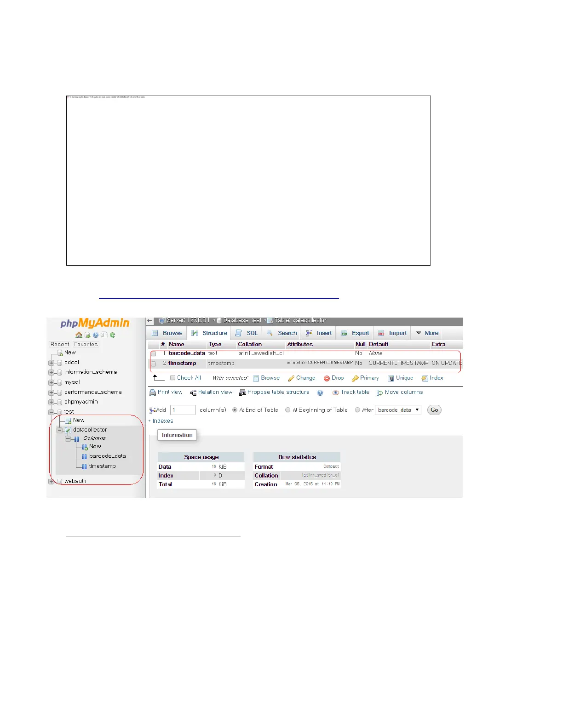Open the Insert tab
Viewport: 563px width, 728px height.
click(319, 333)
